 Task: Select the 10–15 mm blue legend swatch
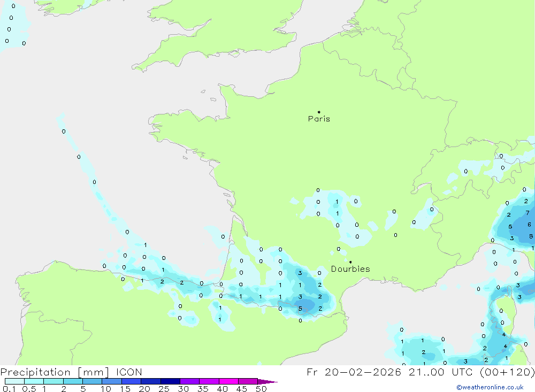[x=112, y=381]
